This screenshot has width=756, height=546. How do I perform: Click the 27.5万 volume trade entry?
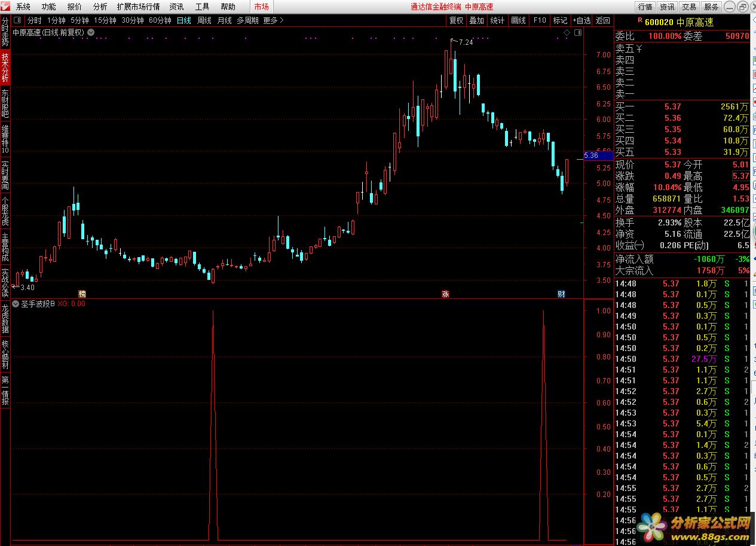(704, 359)
